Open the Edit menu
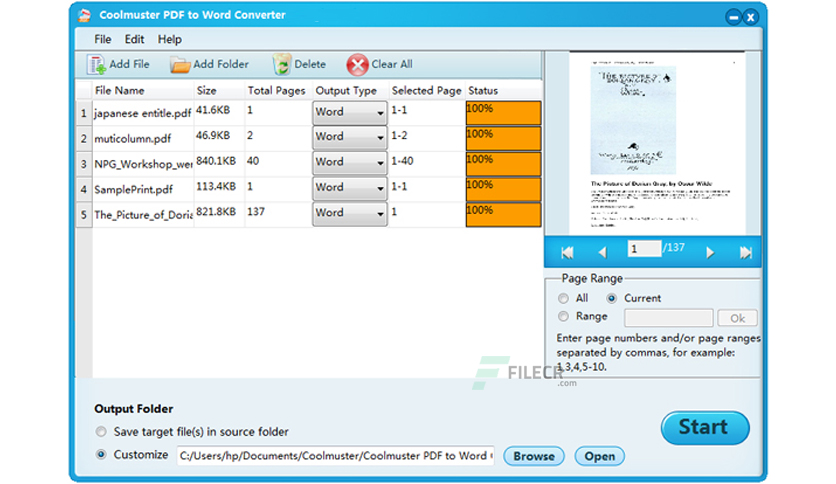The width and height of the screenshot is (836, 484). (x=134, y=39)
